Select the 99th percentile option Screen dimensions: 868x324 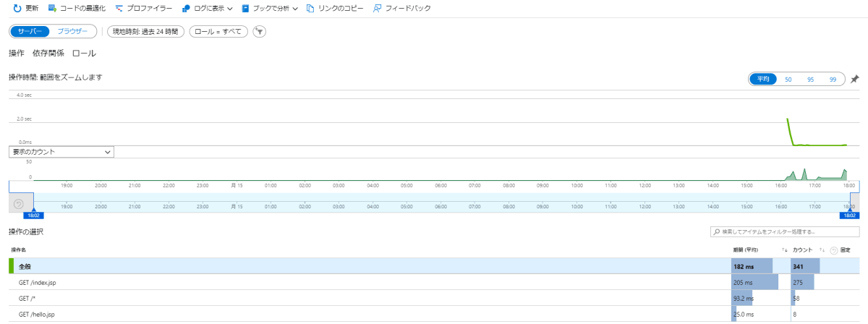pyautogui.click(x=833, y=80)
